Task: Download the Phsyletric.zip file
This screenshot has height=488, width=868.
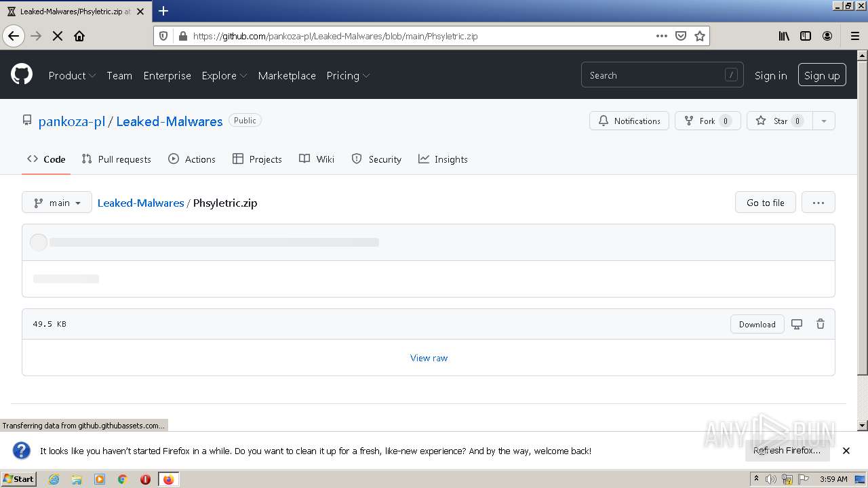Action: click(757, 324)
